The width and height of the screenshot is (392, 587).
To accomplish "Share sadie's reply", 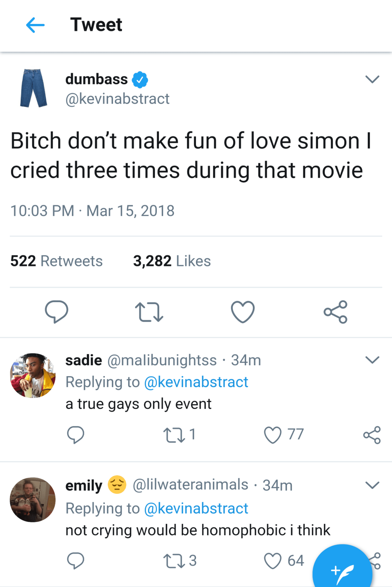I will coord(372,435).
